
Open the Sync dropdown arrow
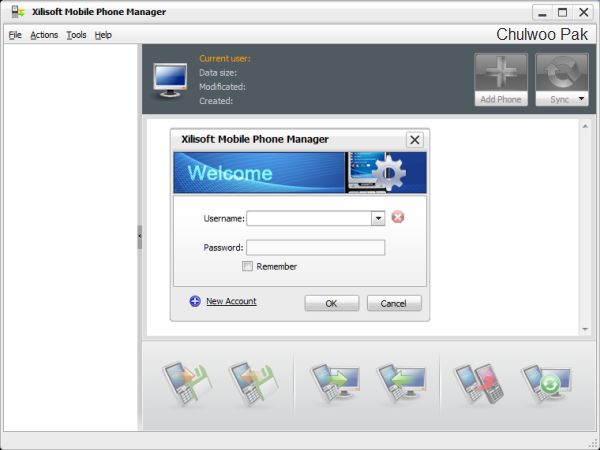581,99
